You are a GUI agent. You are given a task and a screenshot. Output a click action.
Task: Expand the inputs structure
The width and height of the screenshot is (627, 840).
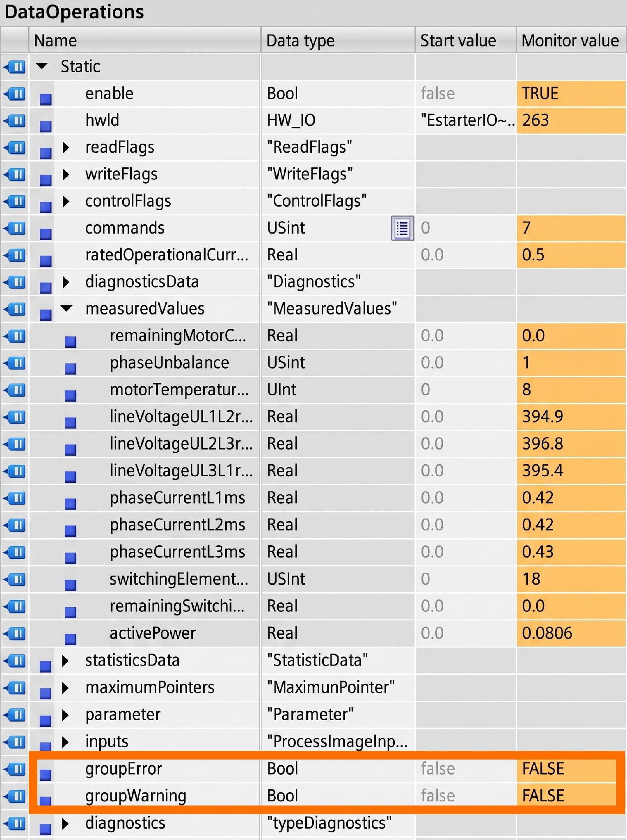click(x=66, y=741)
